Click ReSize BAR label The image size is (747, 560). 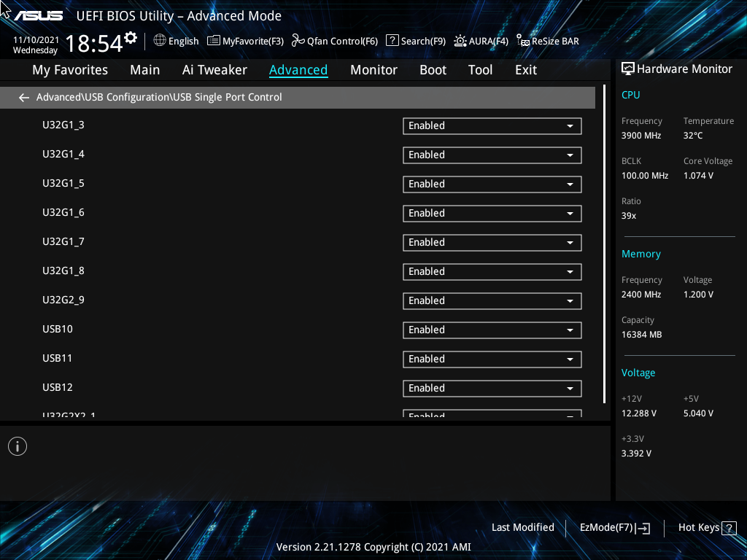click(x=555, y=41)
